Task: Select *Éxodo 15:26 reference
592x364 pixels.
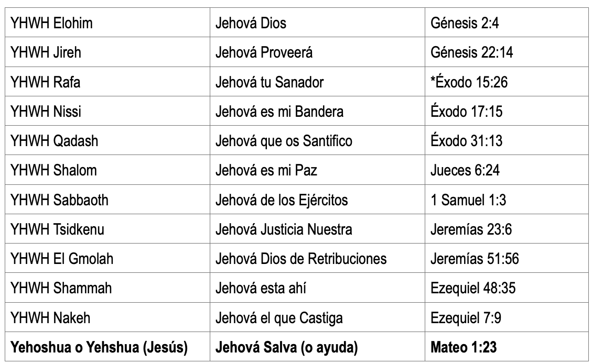Action: tap(469, 82)
